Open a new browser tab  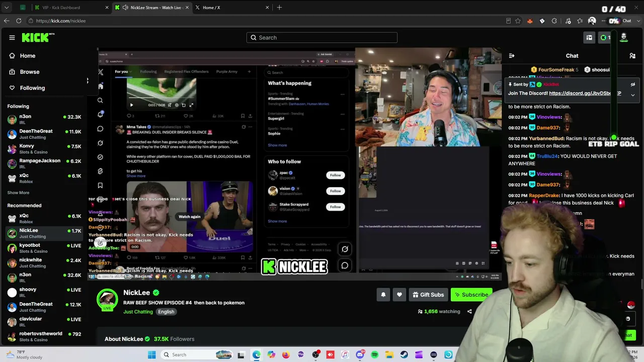(x=279, y=8)
